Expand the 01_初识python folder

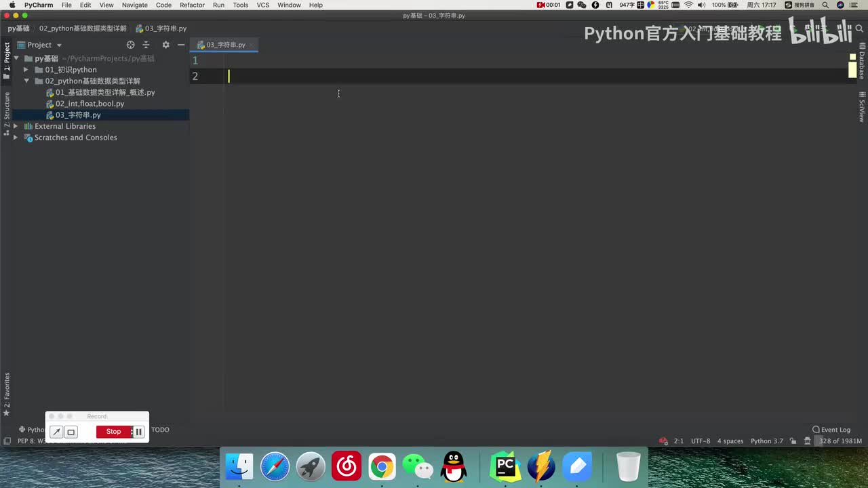click(x=26, y=70)
